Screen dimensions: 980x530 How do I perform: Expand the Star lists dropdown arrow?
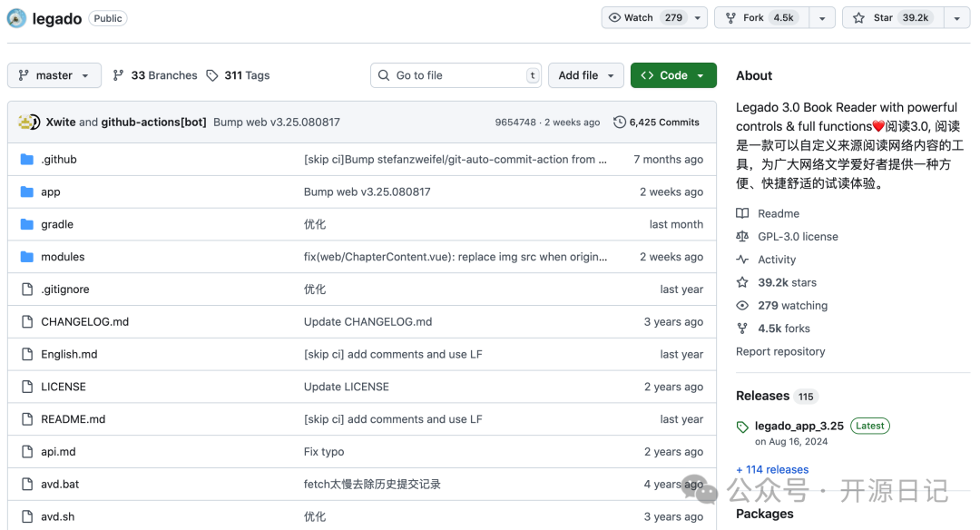(x=956, y=18)
